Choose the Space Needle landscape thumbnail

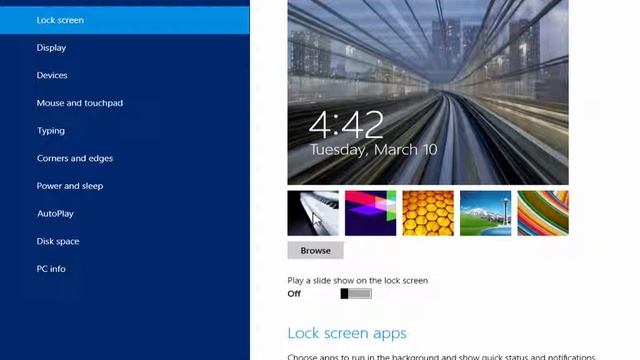click(485, 213)
